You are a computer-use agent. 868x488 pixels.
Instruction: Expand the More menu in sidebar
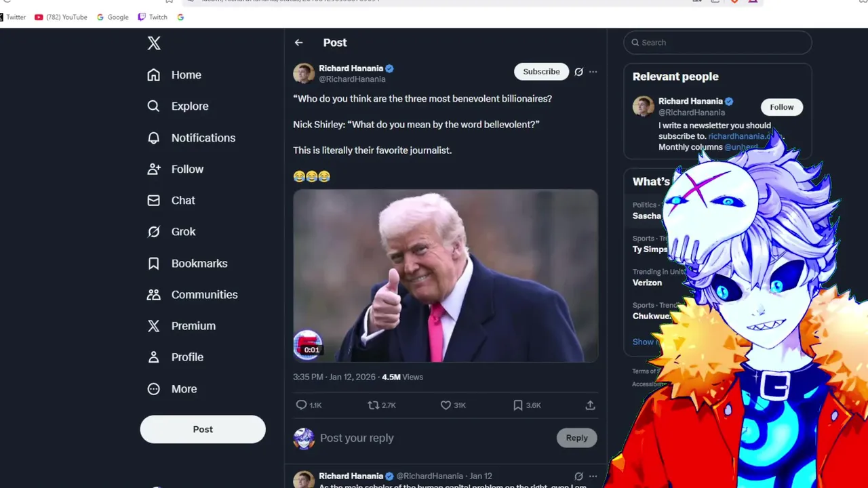click(172, 389)
